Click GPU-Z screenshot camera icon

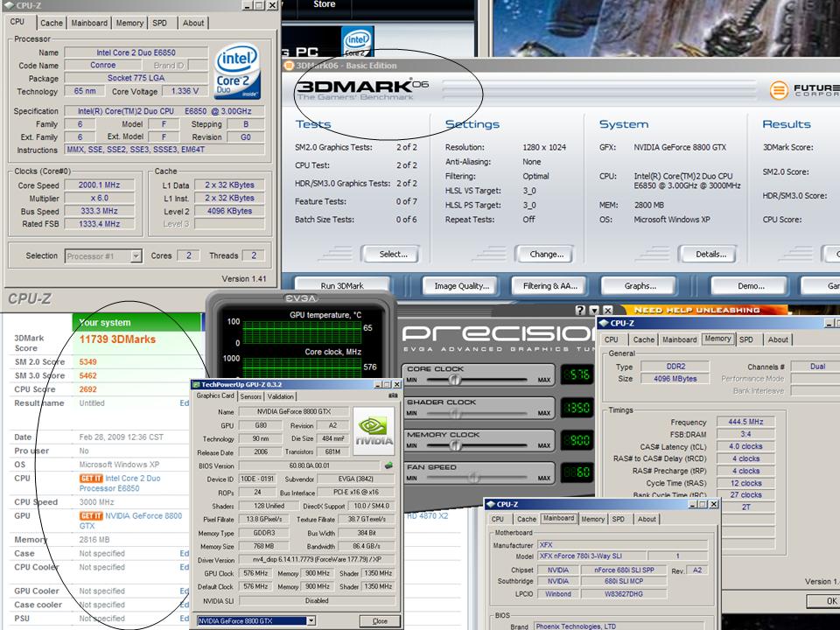[393, 395]
